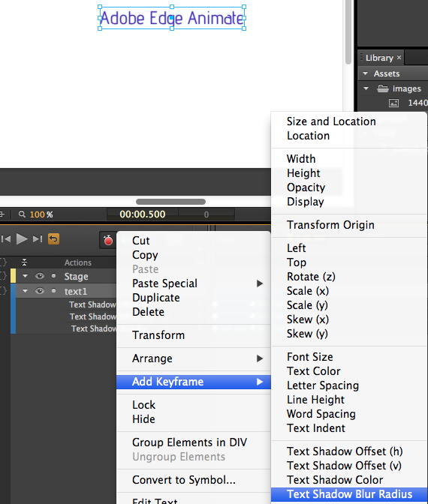Toggle the lock dot of text1 layer
Viewport: 428px width, 504px height.
(54, 291)
